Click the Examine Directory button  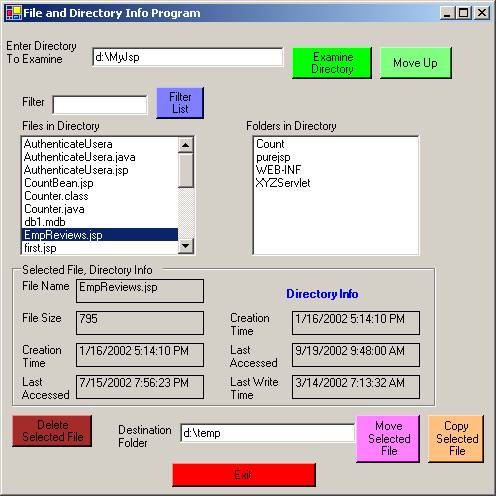[332, 63]
